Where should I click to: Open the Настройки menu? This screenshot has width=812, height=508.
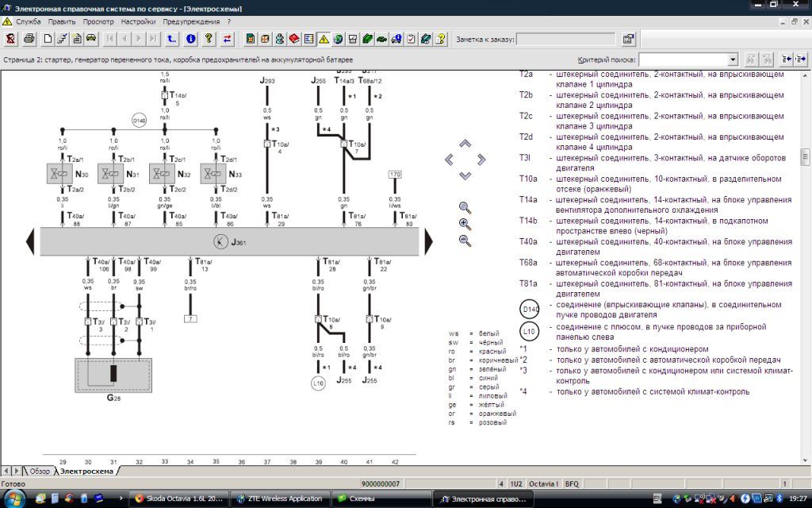click(138, 21)
